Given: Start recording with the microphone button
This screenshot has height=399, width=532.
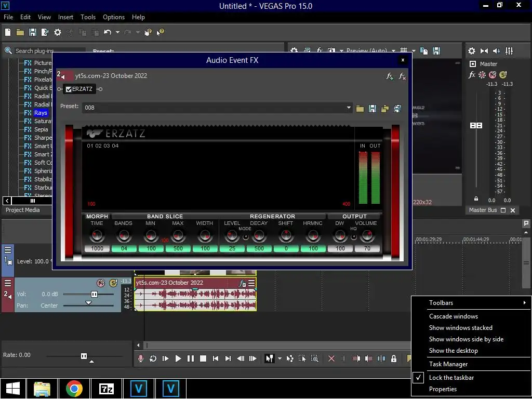Looking at the screenshot, I should pos(140,358).
